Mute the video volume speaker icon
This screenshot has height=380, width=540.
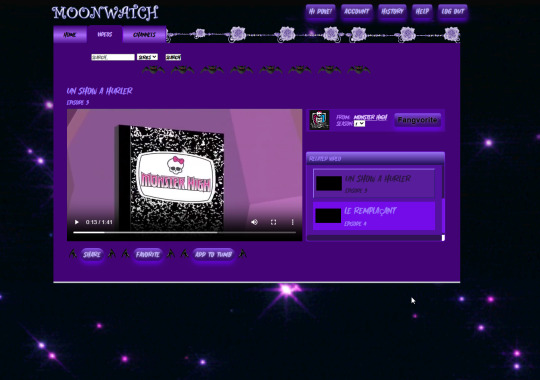click(x=255, y=222)
